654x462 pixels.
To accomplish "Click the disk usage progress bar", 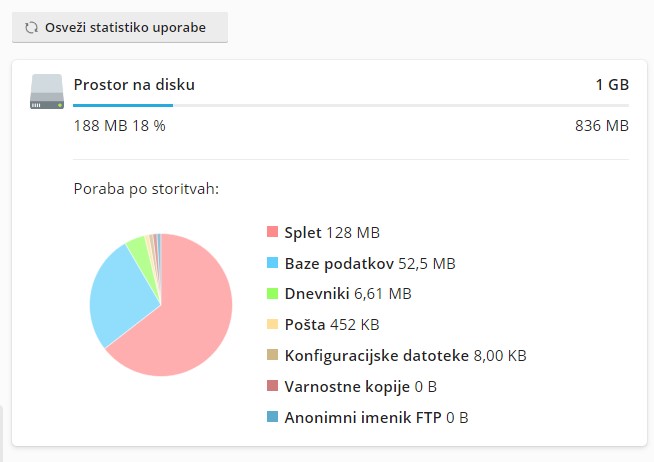I will (351, 105).
